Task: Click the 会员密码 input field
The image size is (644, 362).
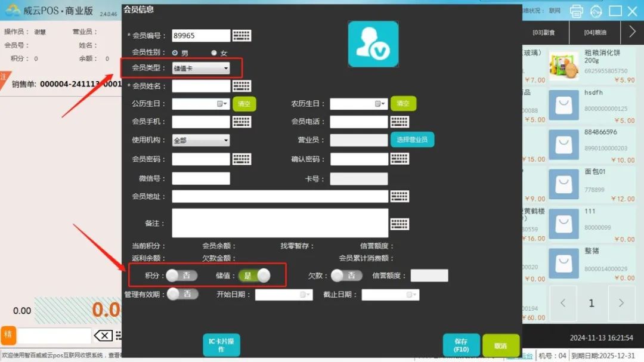Action: tap(201, 159)
